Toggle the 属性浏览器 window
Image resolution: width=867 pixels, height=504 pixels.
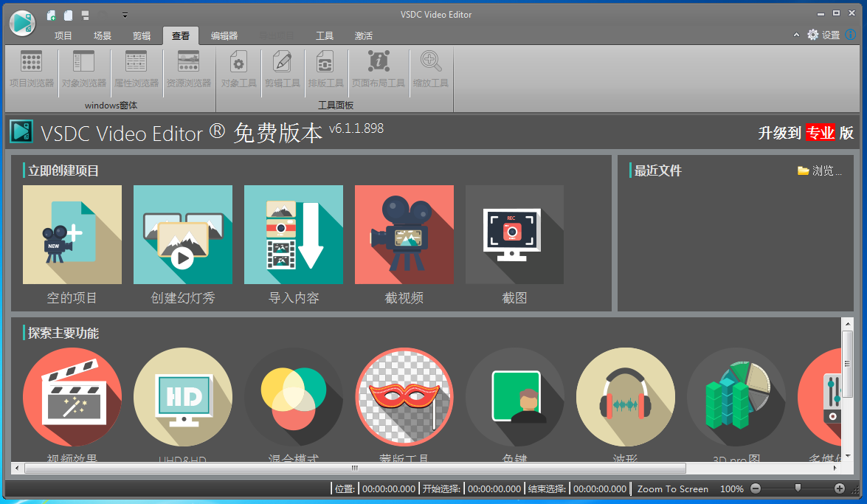[x=136, y=69]
